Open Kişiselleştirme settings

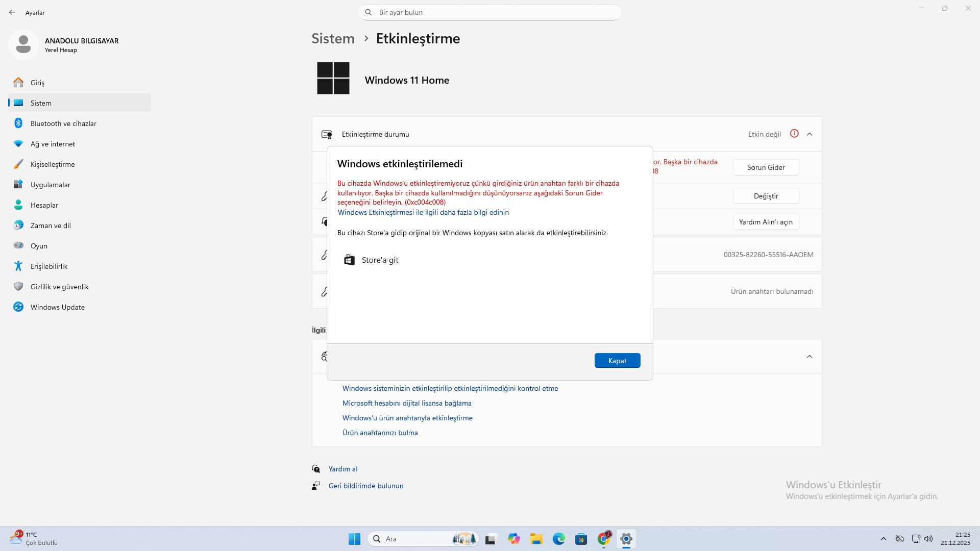pos(80,164)
